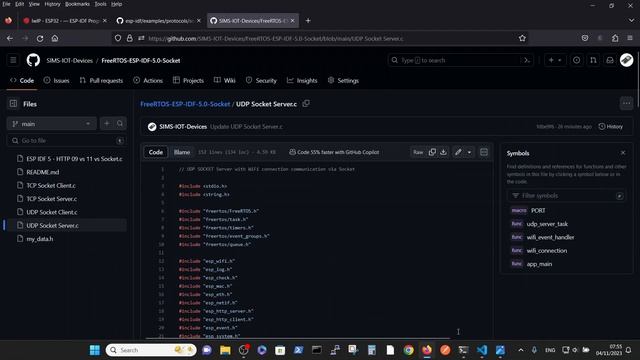Open the Issues tab
640x360 pixels.
(x=57, y=80)
